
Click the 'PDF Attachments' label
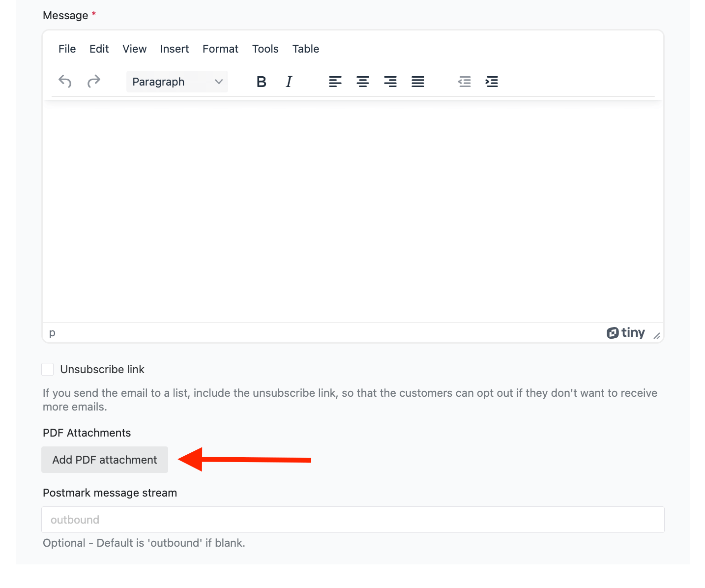pos(87,433)
